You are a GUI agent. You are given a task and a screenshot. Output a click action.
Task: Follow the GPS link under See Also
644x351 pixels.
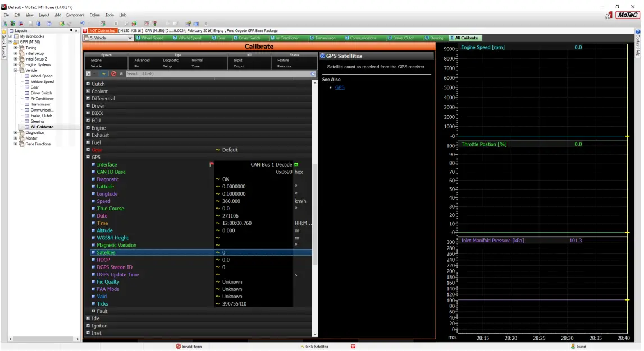point(340,87)
